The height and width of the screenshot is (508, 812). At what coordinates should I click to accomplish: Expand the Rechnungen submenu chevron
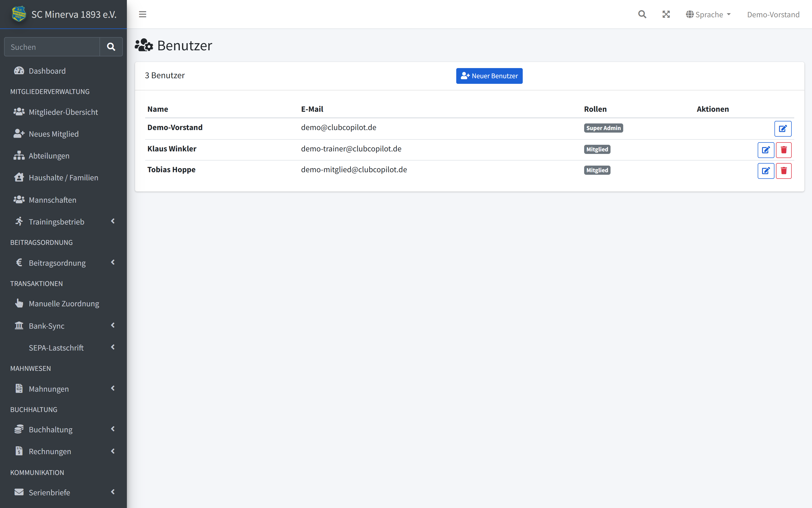113,451
